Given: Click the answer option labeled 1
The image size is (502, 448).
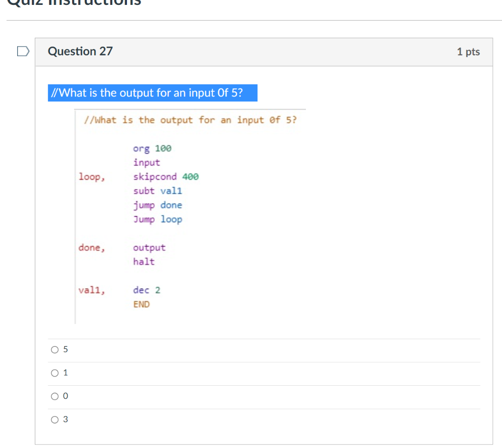Looking at the screenshot, I should click(x=64, y=373).
